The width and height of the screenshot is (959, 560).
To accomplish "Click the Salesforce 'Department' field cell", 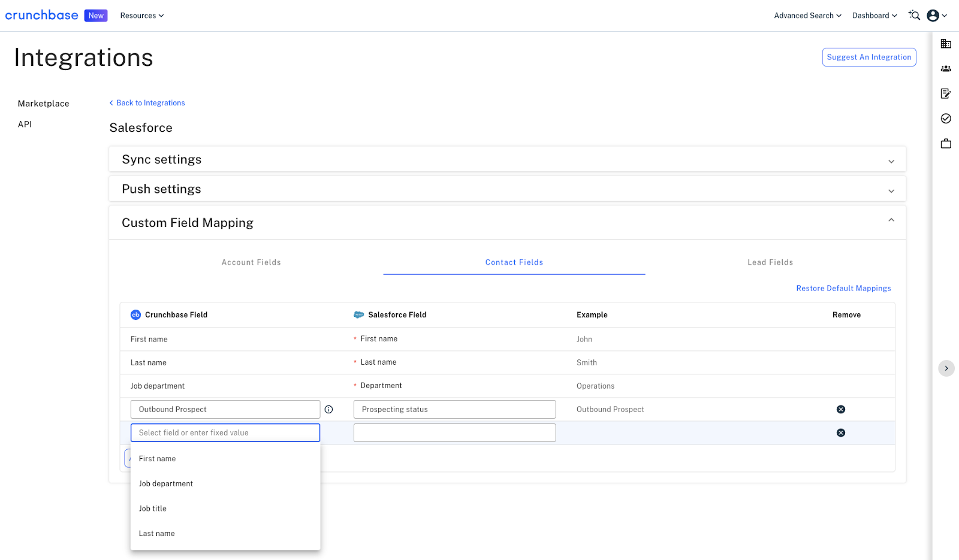I will (x=381, y=386).
